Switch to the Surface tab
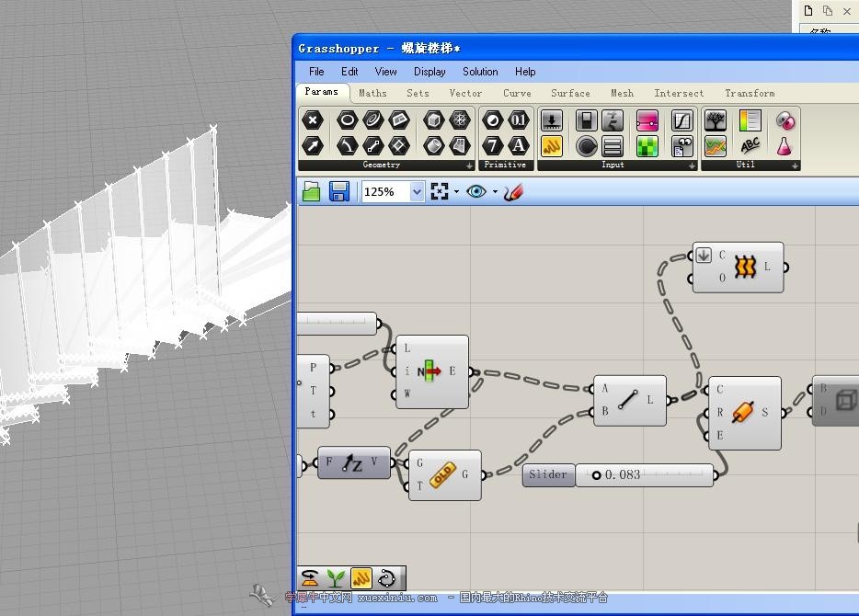859x616 pixels. point(570,93)
